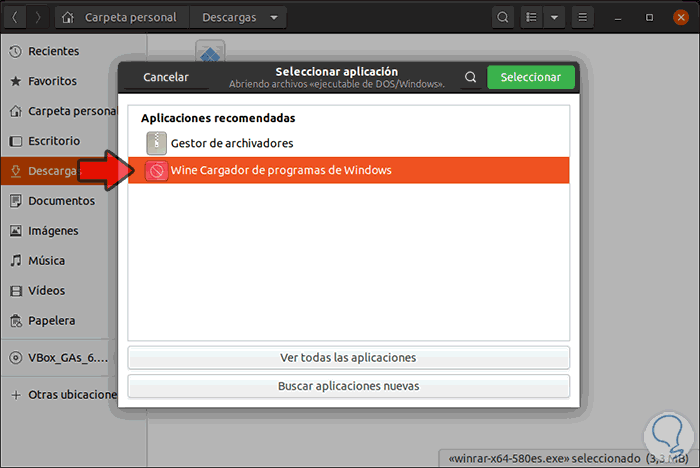Open Documentos in the sidebar
Image resolution: width=700 pixels, height=468 pixels.
click(58, 201)
